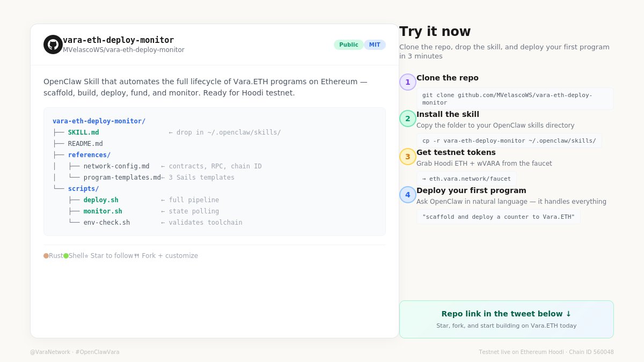This screenshot has width=644, height=362.
Task: Expand the scripts/ folder in the file tree
Action: [83, 188]
